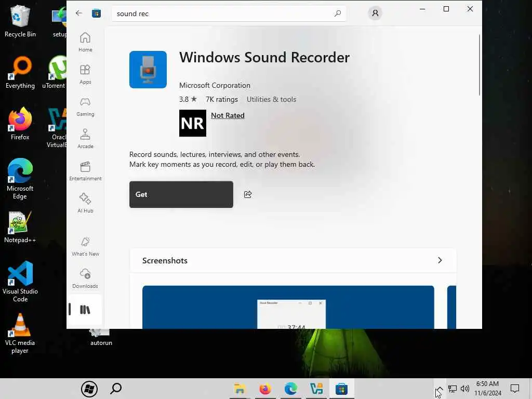Open the Library icon in sidebar
The image size is (532, 399).
click(85, 310)
